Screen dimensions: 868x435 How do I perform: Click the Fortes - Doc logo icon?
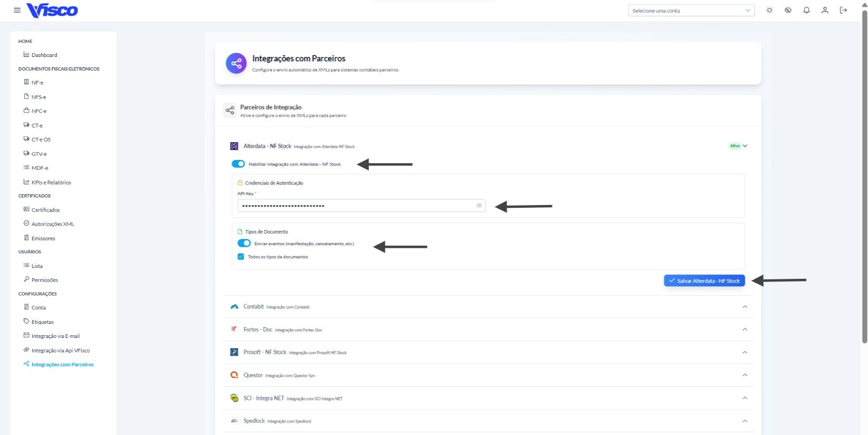coord(234,329)
